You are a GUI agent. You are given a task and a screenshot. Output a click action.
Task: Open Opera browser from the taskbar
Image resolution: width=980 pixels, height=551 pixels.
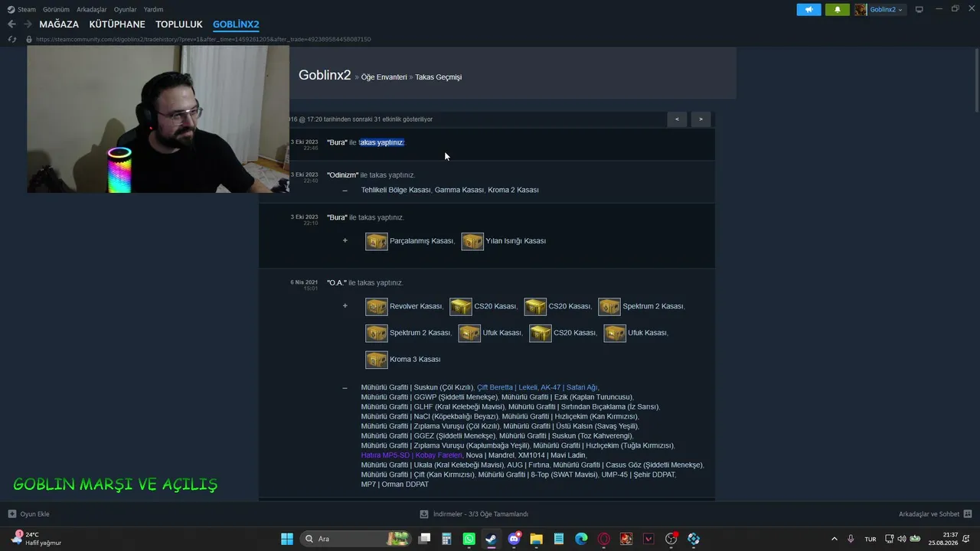click(x=604, y=539)
